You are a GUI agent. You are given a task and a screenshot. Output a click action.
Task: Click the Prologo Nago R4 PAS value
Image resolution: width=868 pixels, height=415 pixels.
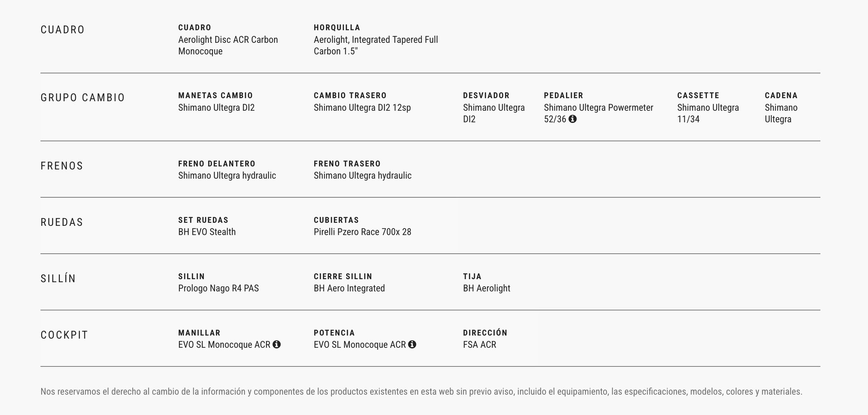coord(218,289)
